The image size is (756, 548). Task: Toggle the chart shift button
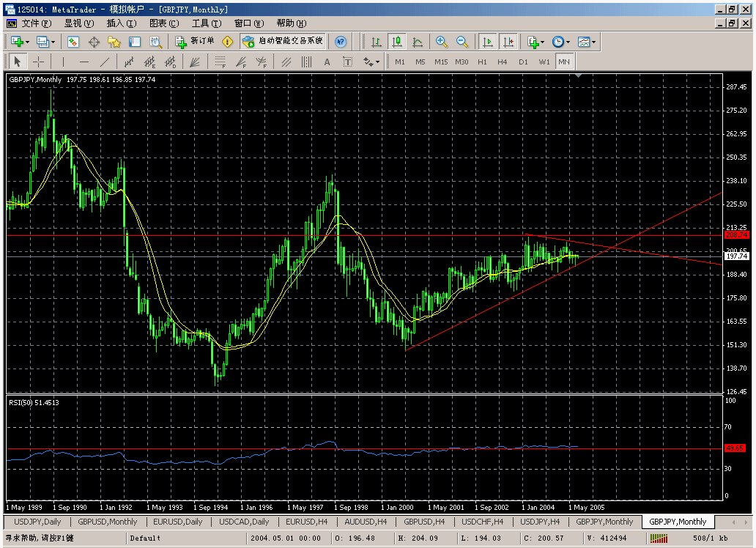coord(508,42)
